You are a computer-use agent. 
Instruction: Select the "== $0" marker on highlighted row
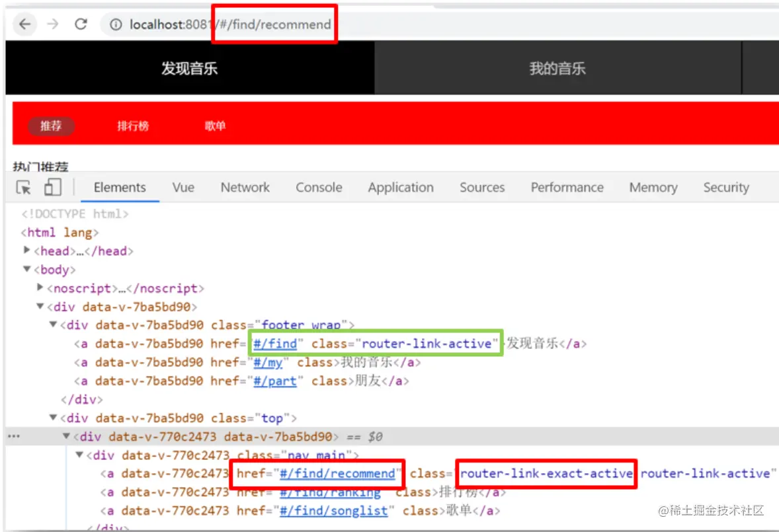pos(364,437)
